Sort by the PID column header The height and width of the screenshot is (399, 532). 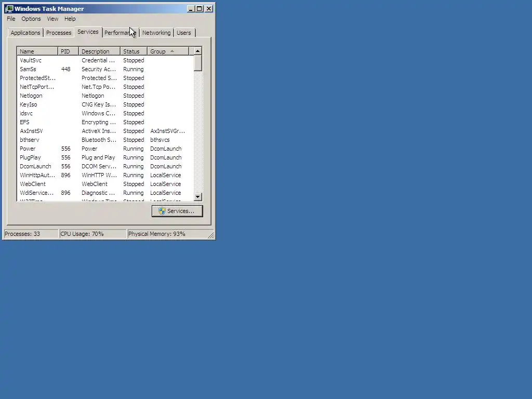coord(68,51)
